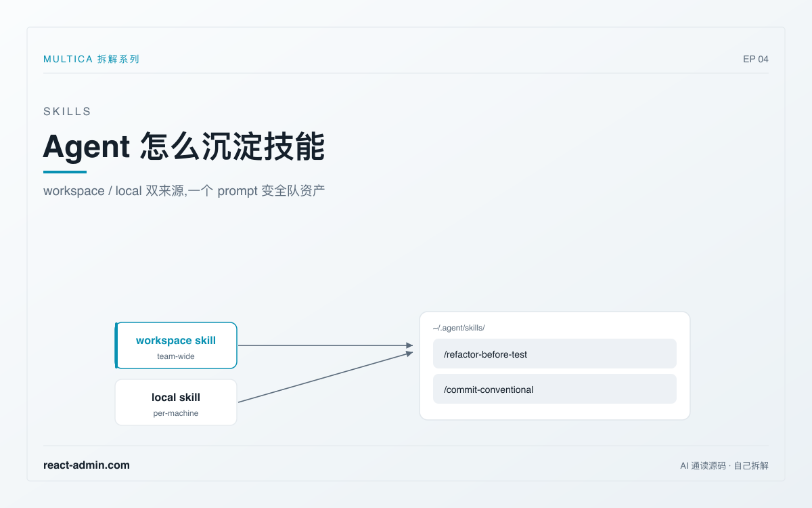Click the workspace skill card
Image resolution: width=812 pixels, height=508 pixels.
pyautogui.click(x=176, y=345)
